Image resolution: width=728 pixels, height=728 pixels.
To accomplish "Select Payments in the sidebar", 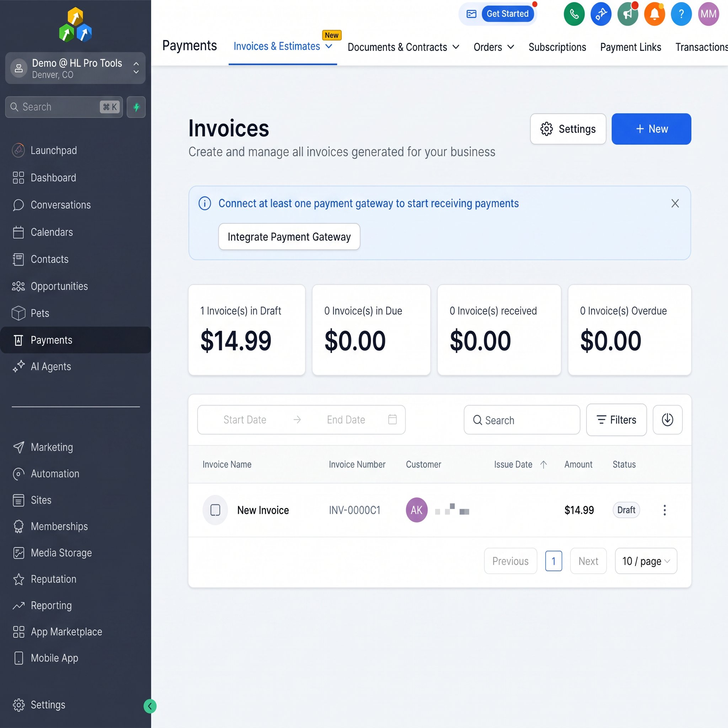I will pyautogui.click(x=75, y=340).
